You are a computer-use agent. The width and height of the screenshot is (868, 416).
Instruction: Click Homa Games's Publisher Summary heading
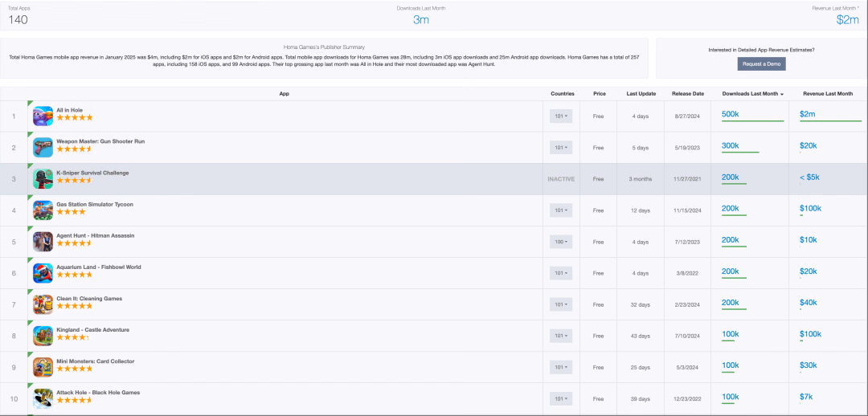click(x=324, y=47)
